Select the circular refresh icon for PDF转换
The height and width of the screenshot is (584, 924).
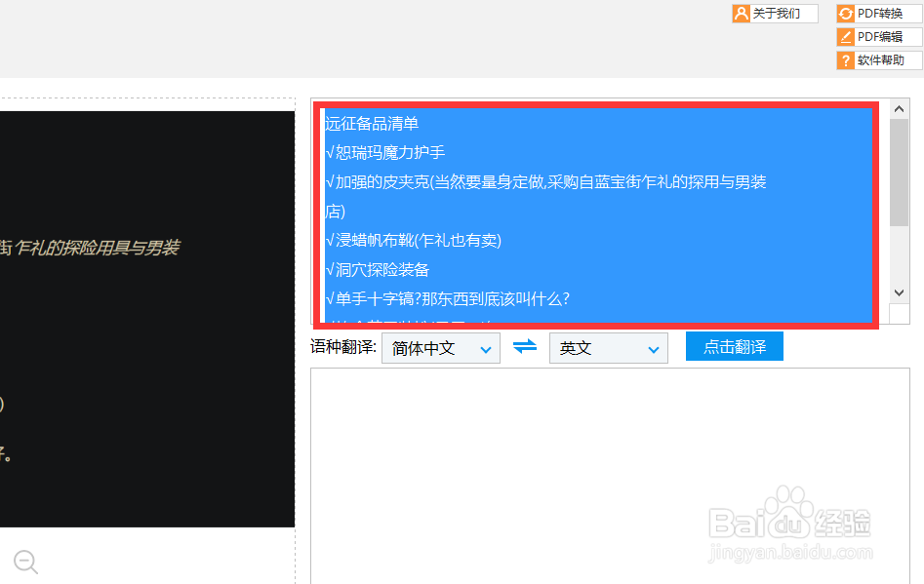(845, 13)
